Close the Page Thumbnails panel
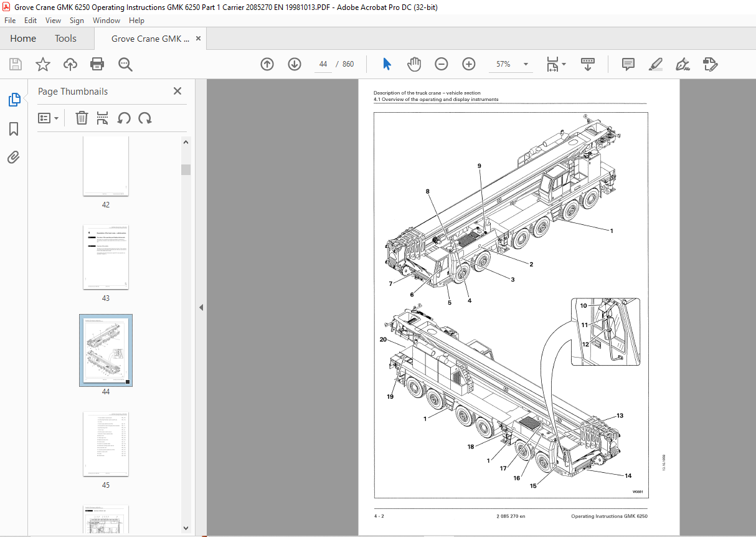The width and height of the screenshot is (756, 537). coord(177,91)
